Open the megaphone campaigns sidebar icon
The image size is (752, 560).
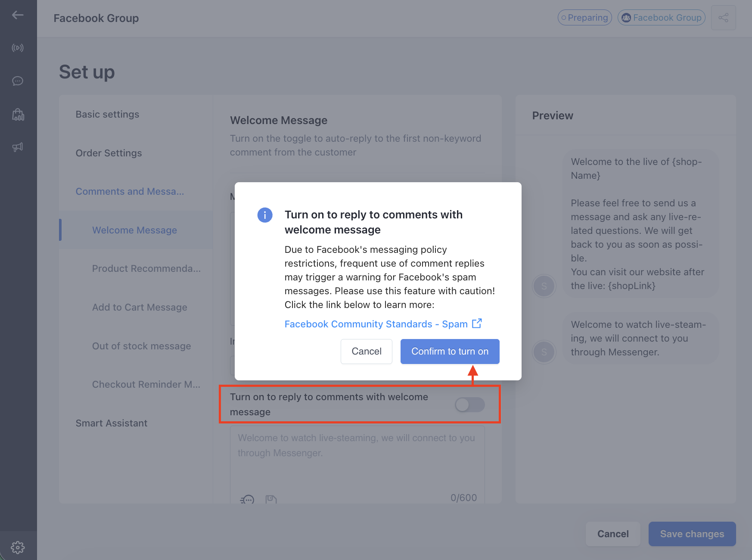point(18,147)
